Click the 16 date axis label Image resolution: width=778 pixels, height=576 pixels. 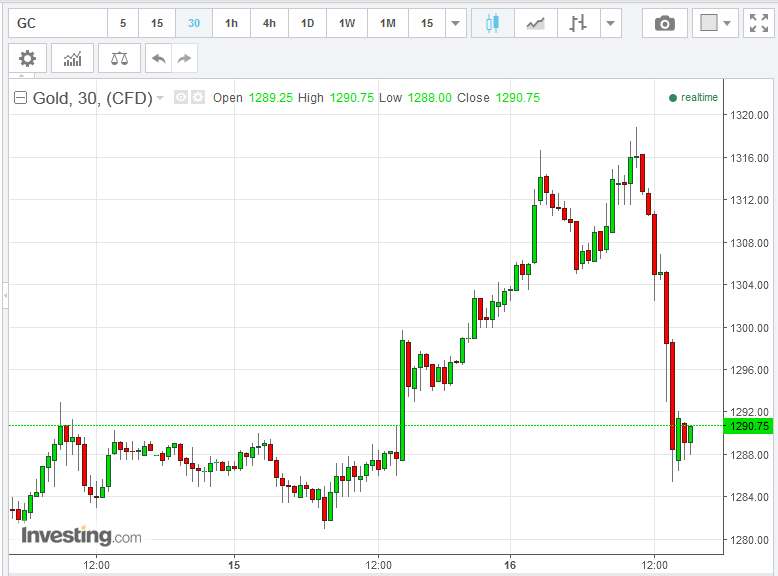point(510,565)
